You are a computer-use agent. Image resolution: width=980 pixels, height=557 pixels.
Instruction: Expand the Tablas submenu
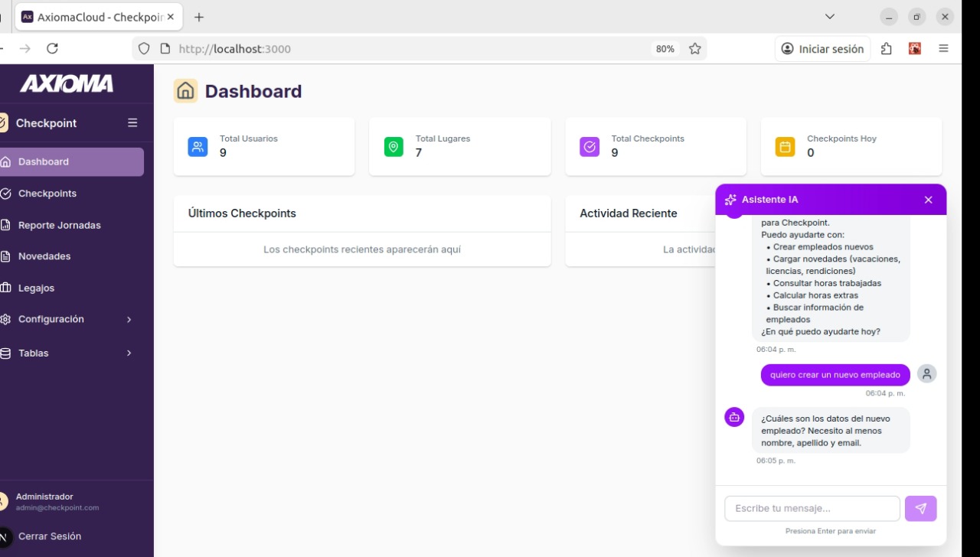click(129, 353)
